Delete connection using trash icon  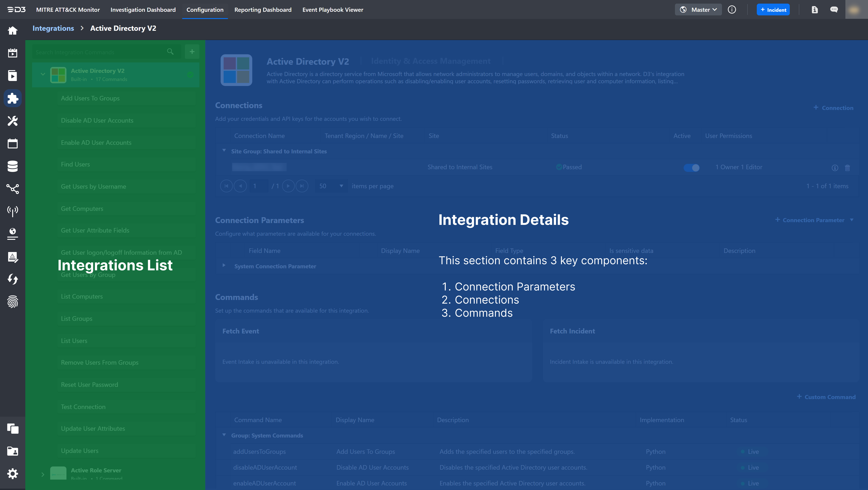[x=847, y=168]
